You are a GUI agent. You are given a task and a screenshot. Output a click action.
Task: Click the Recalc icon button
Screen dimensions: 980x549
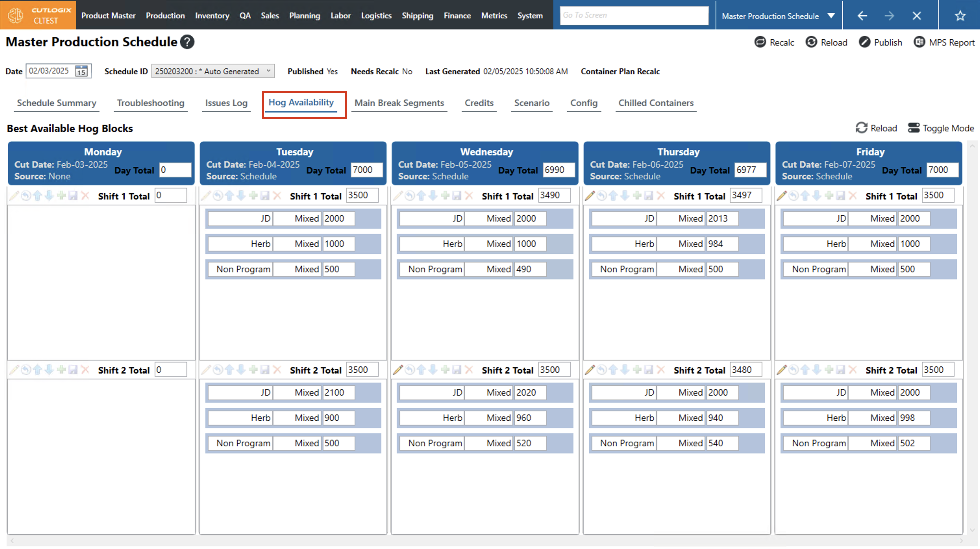coord(760,42)
